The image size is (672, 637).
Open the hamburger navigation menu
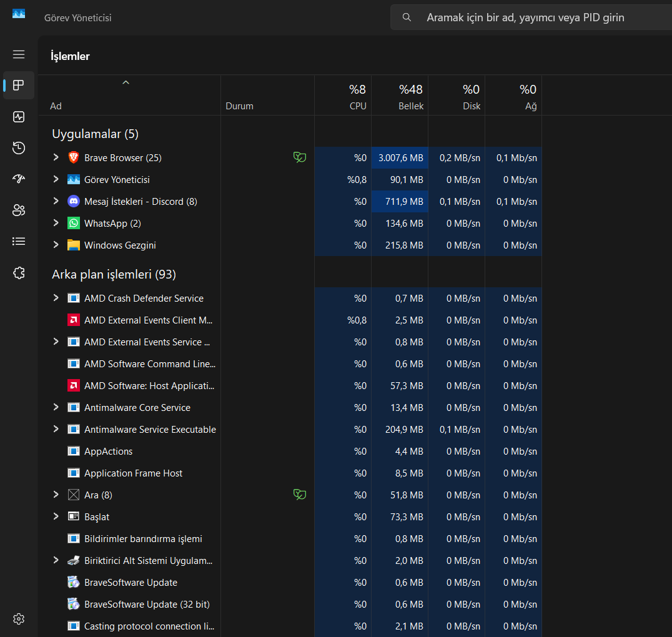19,54
